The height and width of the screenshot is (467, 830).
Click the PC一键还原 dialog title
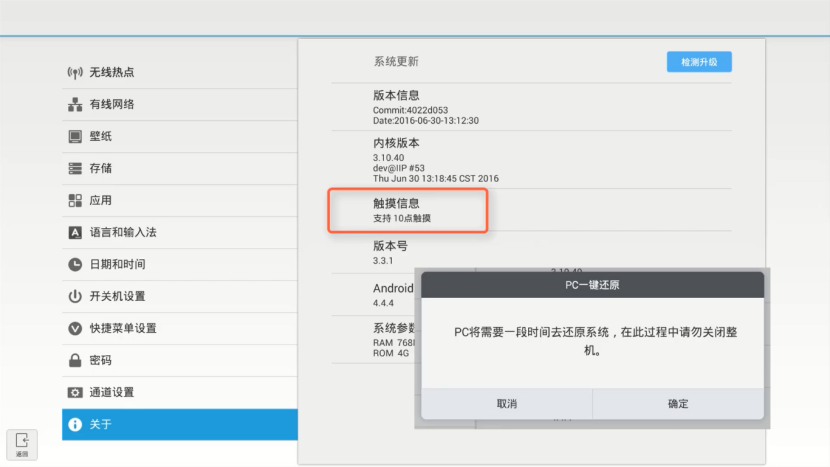592,285
